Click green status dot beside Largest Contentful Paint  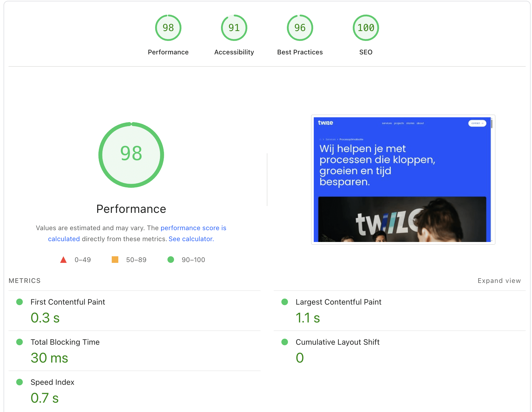[x=285, y=302]
